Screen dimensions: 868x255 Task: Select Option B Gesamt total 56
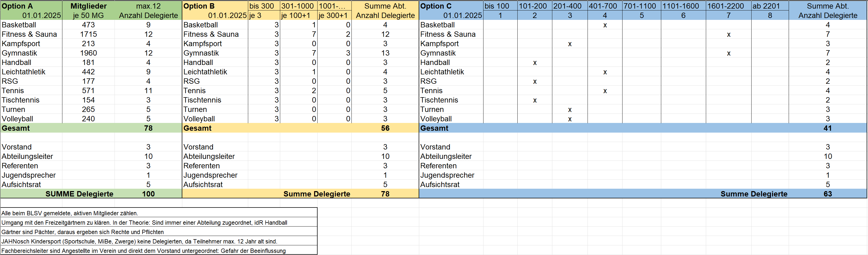pyautogui.click(x=385, y=128)
